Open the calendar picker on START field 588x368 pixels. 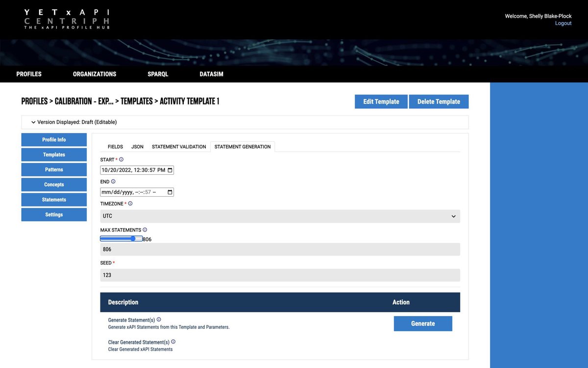click(x=170, y=170)
